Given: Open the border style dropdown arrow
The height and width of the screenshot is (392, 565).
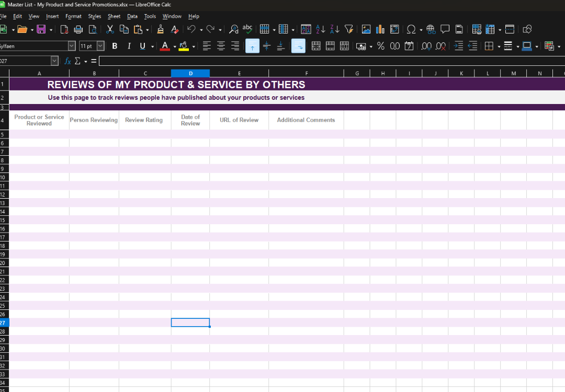Looking at the screenshot, I should coord(518,47).
